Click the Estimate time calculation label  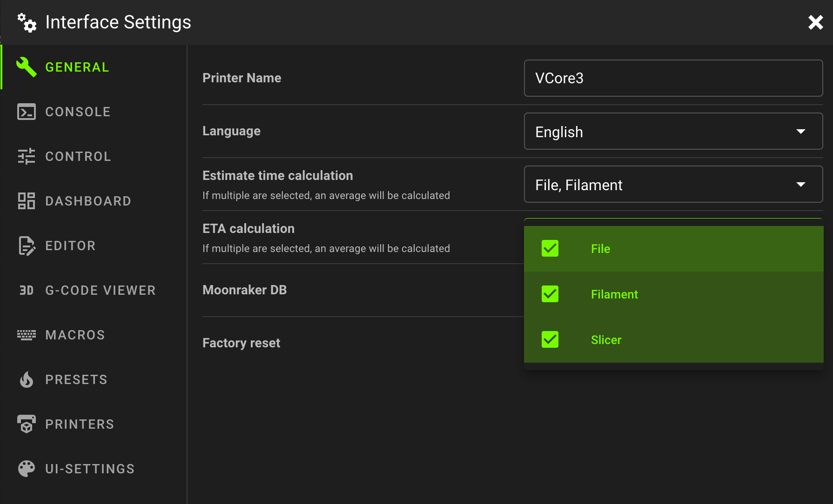pyautogui.click(x=277, y=176)
